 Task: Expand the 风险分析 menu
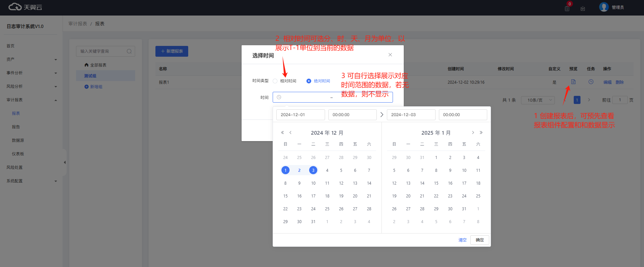(x=31, y=86)
